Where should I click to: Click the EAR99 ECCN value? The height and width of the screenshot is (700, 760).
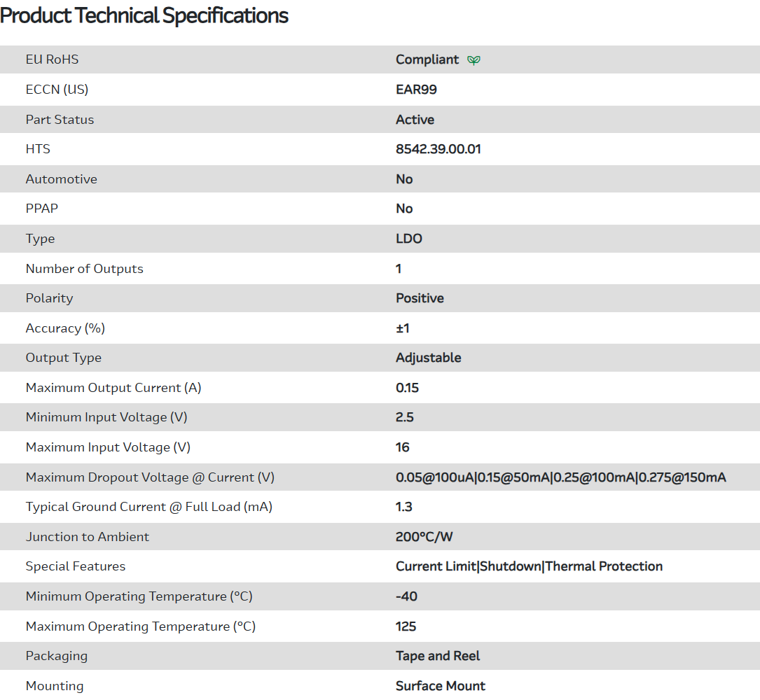click(416, 90)
